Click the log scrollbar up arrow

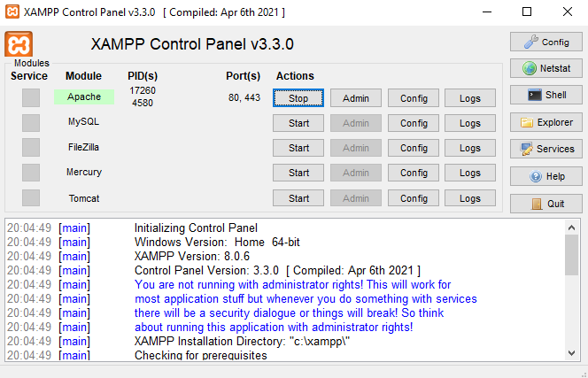point(572,227)
